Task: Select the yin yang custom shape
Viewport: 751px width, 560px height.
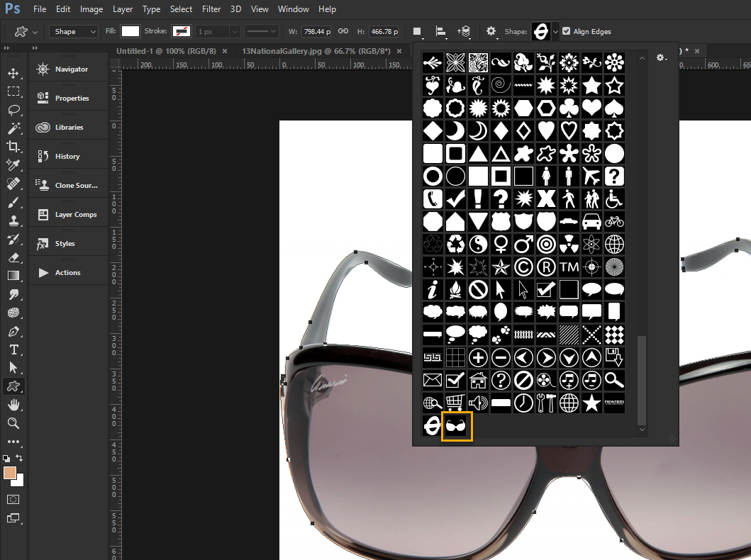Action: tap(478, 245)
